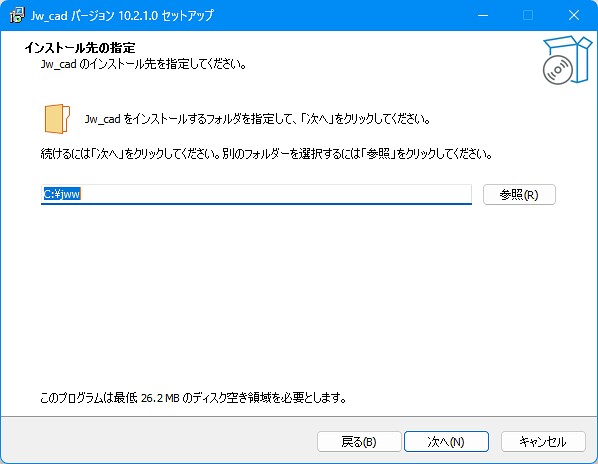Click the instruction text next to the folder icon
This screenshot has height=464, width=598.
click(257, 119)
